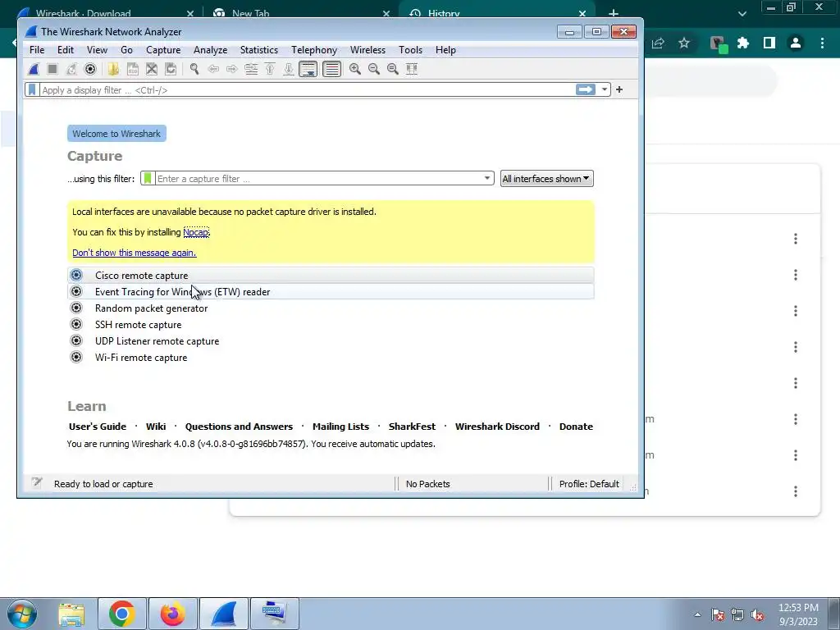
Task: Open a capture file via the folder icon
Action: click(113, 69)
